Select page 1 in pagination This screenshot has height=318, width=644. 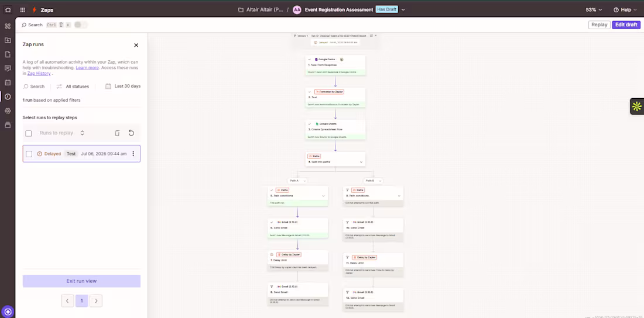click(x=81, y=301)
